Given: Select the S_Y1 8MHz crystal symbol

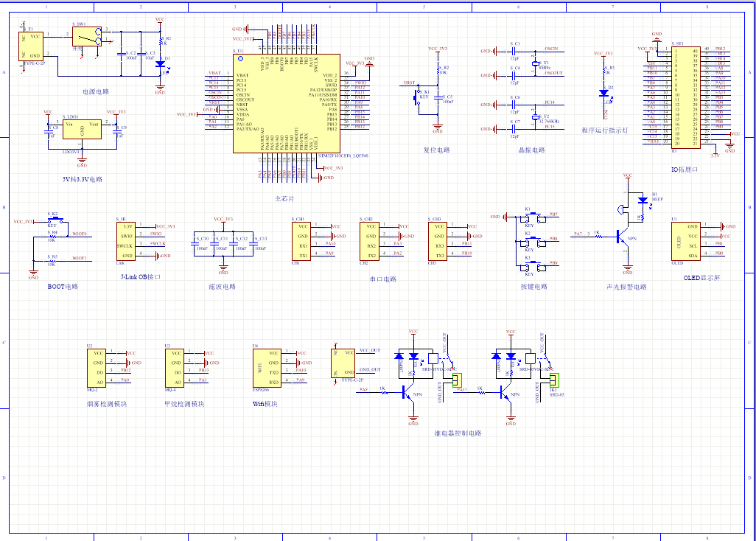Looking at the screenshot, I should click(535, 63).
